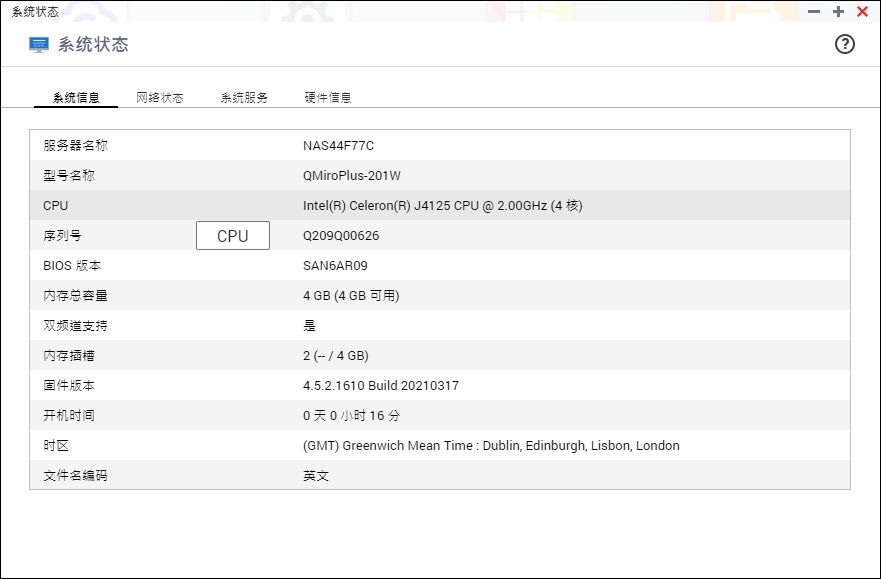Screen dimensions: 881x579
Task: Click the 文件名编码 label
Action: 75,476
